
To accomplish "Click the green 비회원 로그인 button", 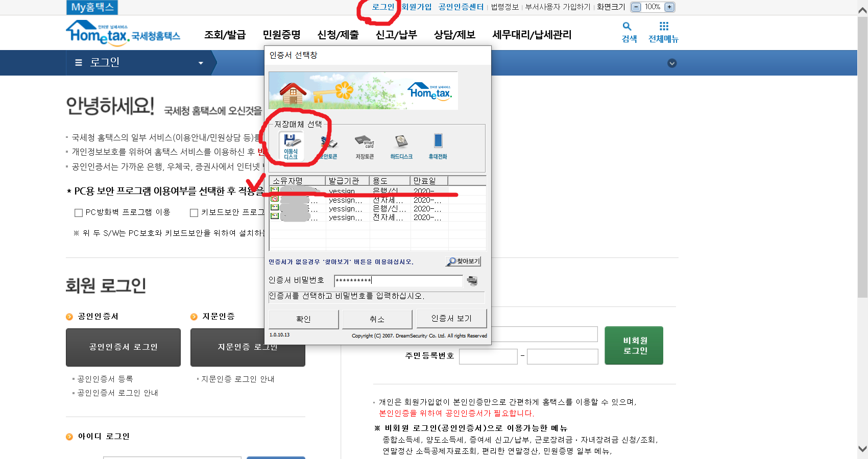I will coord(634,346).
